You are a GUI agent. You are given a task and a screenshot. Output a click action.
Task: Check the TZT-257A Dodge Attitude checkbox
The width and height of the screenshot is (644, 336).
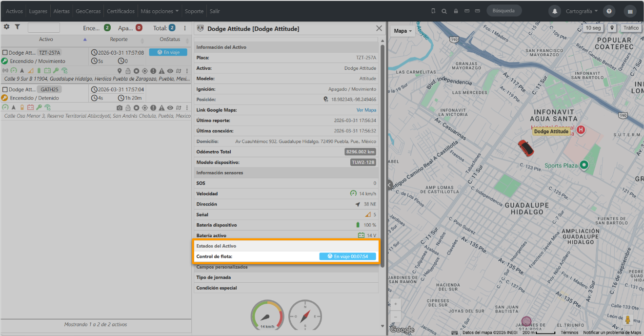(x=5, y=53)
